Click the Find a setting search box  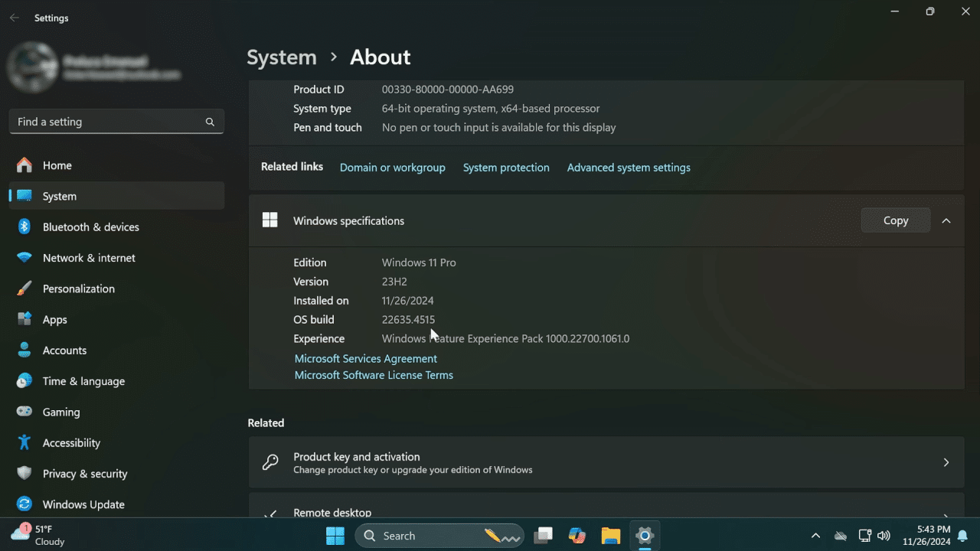click(x=116, y=122)
